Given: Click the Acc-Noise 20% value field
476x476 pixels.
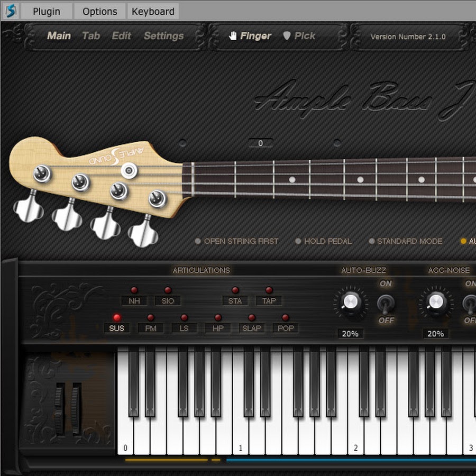Looking at the screenshot, I should (436, 334).
